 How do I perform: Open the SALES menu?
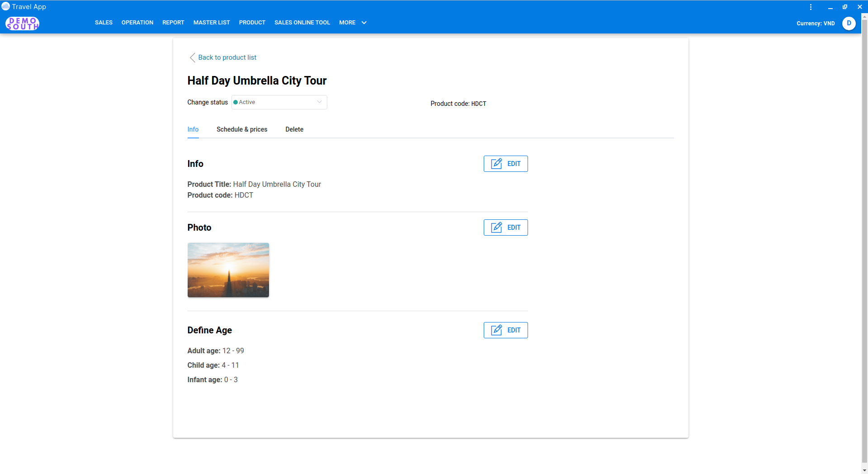point(104,23)
